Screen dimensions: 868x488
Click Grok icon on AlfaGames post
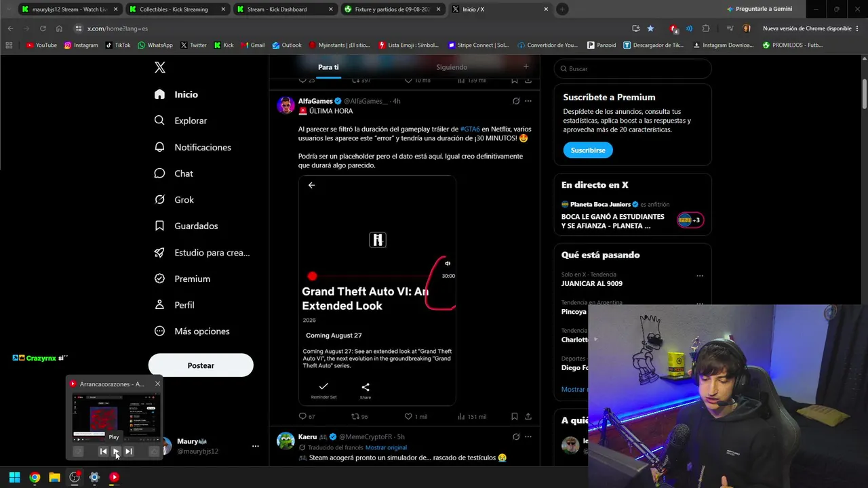(516, 101)
